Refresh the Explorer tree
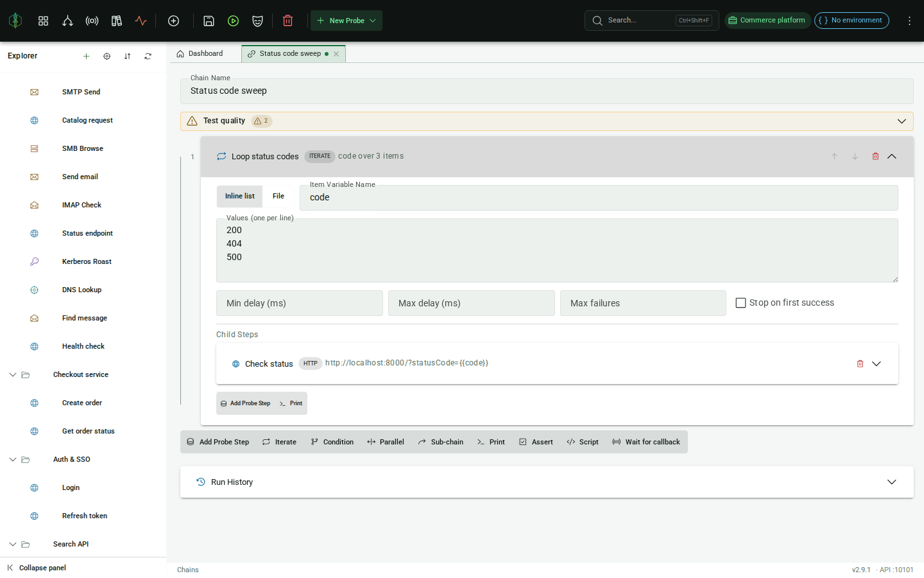Image resolution: width=924 pixels, height=578 pixels. coord(148,56)
